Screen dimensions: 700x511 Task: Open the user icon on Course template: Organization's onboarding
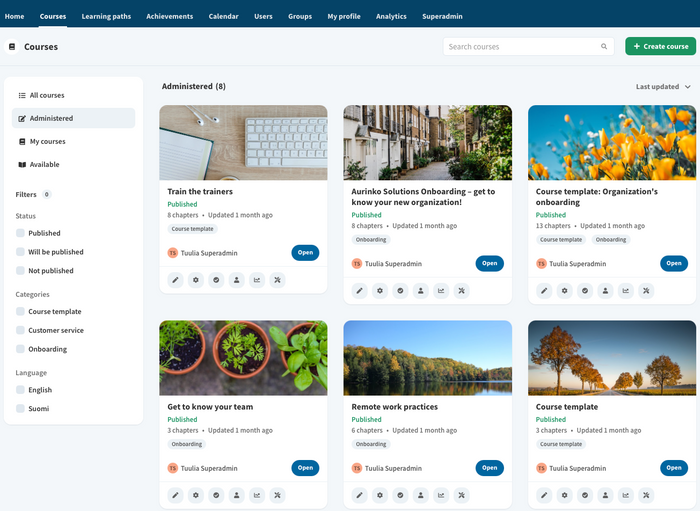pos(605,291)
